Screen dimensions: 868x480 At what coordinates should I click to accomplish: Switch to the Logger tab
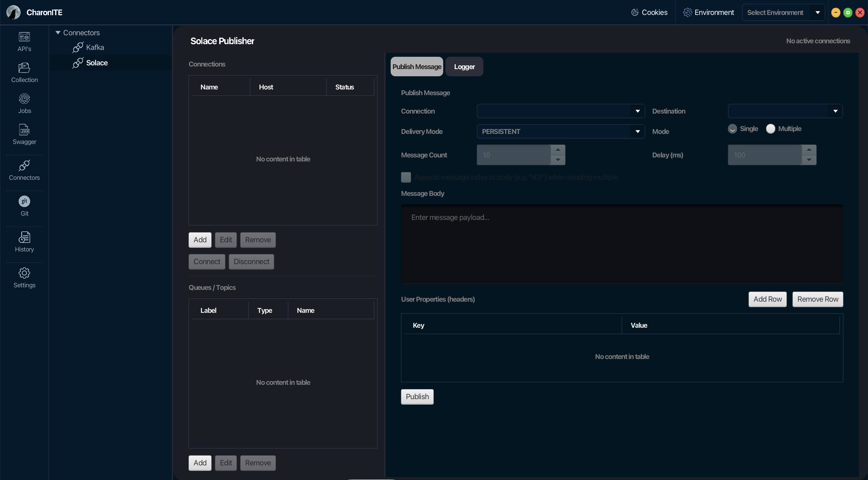[464, 67]
